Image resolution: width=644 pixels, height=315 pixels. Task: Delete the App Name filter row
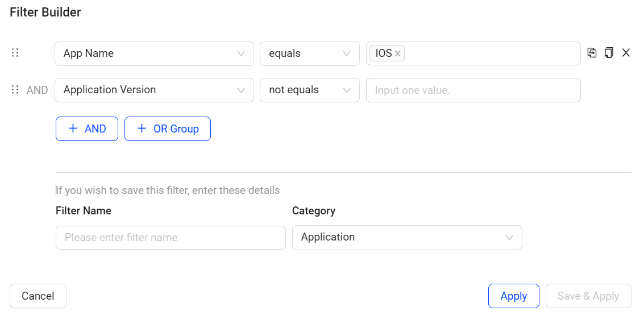click(626, 53)
